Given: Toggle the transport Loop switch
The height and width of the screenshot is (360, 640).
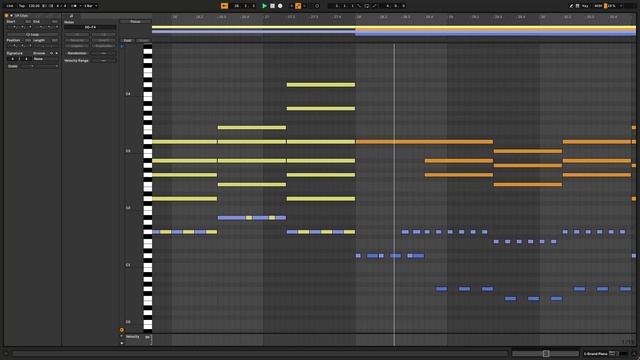Looking at the screenshot, I should click(x=366, y=6).
